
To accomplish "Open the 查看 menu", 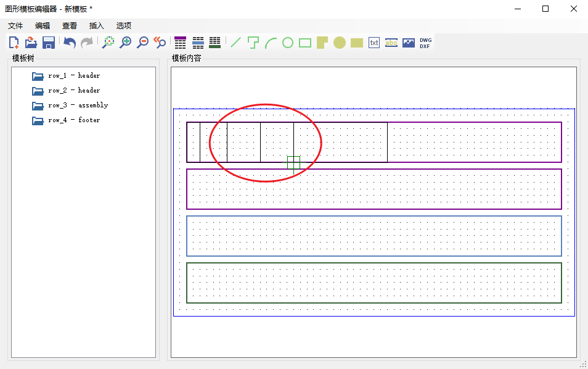I will click(x=70, y=25).
